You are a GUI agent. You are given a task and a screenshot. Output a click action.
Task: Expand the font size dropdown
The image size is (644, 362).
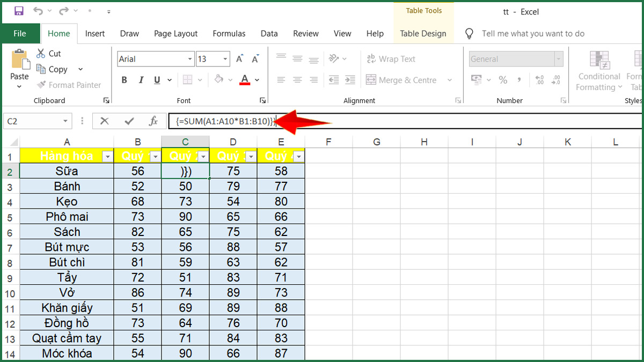pos(225,59)
